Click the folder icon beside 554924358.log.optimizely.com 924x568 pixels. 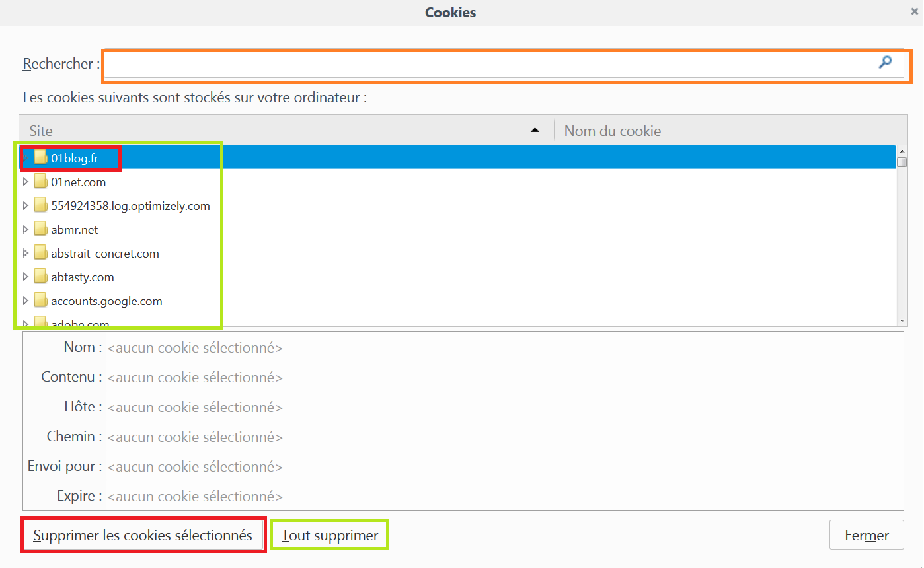(x=41, y=205)
